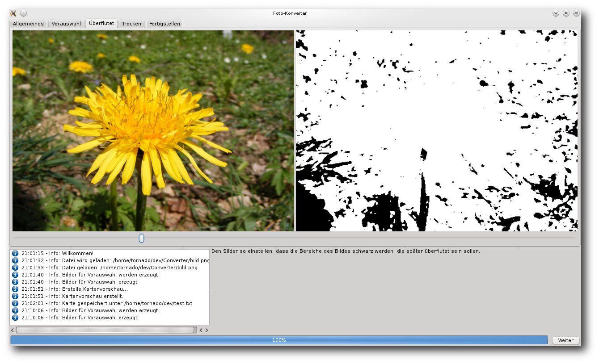Click the Foto-Konverter app icon in title bar
599x364 pixels.
[x=13, y=13]
